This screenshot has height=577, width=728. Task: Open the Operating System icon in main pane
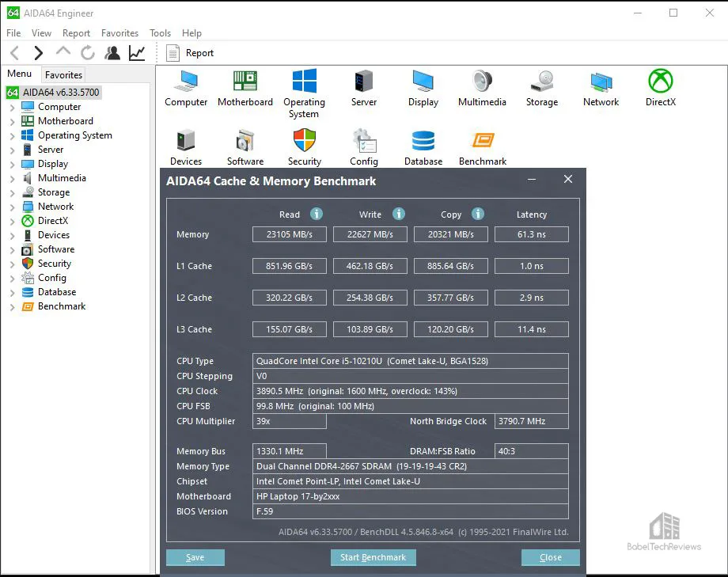click(305, 82)
